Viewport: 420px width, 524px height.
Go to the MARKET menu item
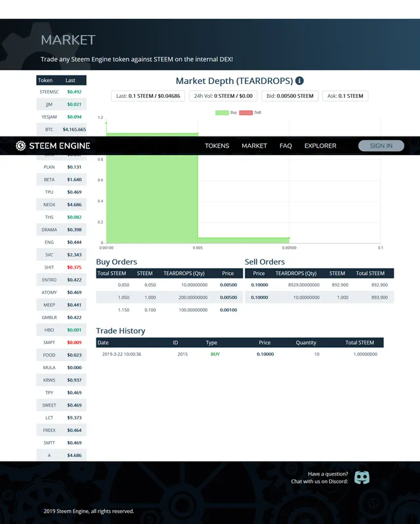(255, 146)
